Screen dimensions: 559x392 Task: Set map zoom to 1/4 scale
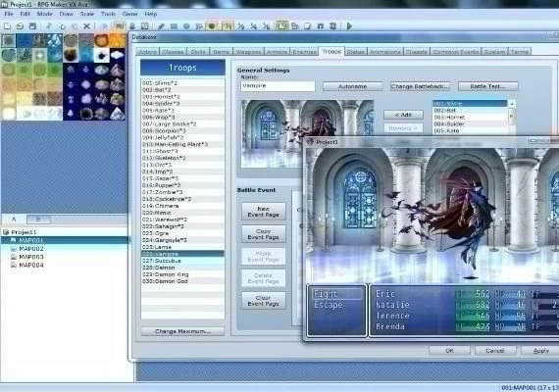click(x=254, y=26)
